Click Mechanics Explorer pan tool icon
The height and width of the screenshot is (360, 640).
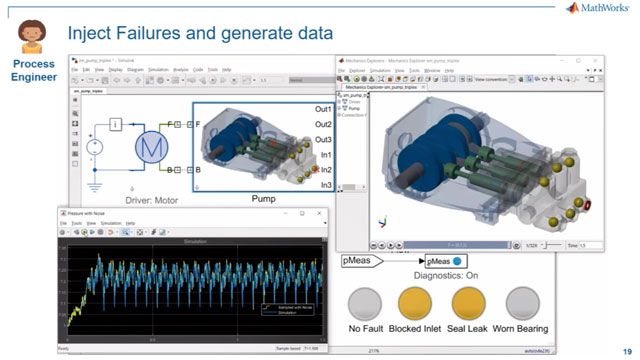tap(552, 79)
